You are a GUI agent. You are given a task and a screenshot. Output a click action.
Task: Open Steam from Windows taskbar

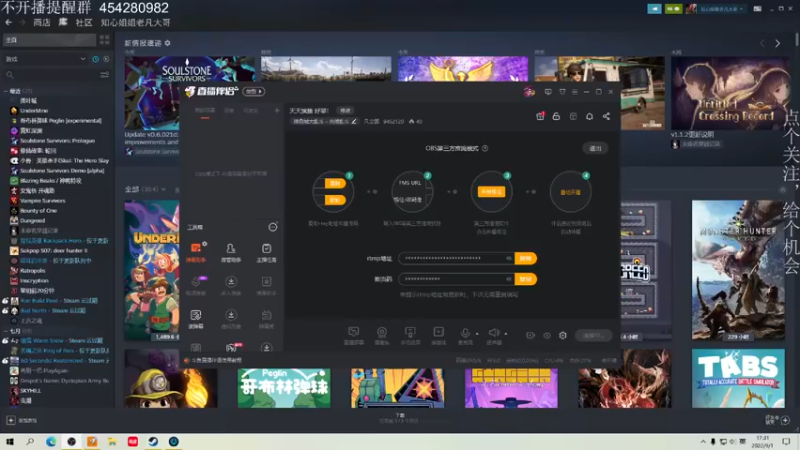153,441
